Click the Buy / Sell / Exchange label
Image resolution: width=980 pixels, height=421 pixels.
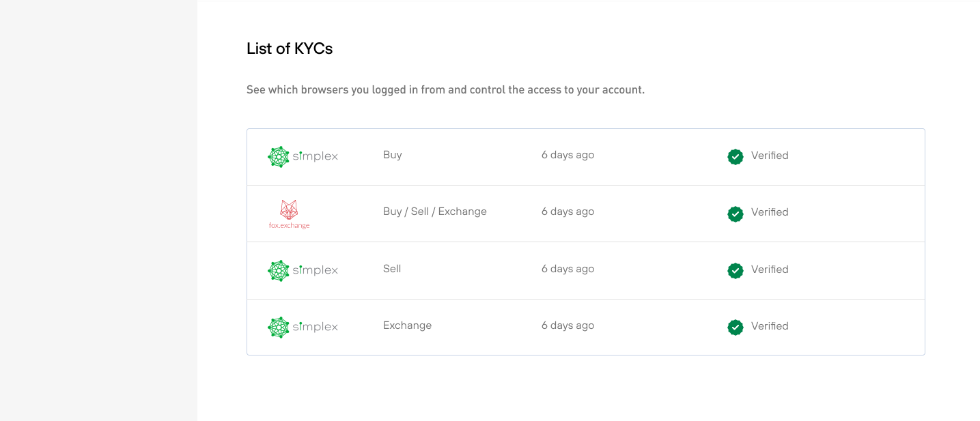pyautogui.click(x=434, y=212)
